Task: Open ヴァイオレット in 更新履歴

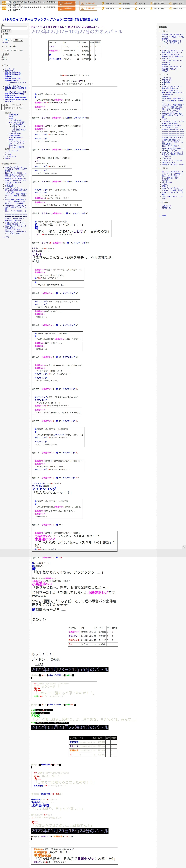Action: 167,158
